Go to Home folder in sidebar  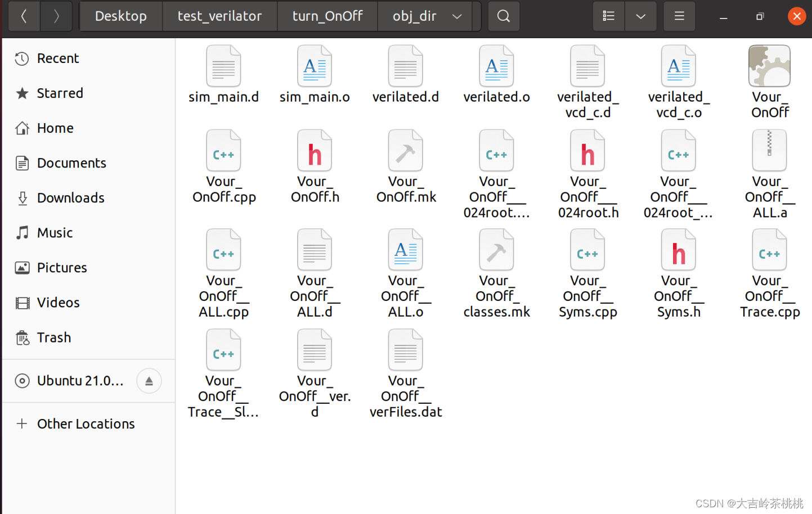pos(89,128)
